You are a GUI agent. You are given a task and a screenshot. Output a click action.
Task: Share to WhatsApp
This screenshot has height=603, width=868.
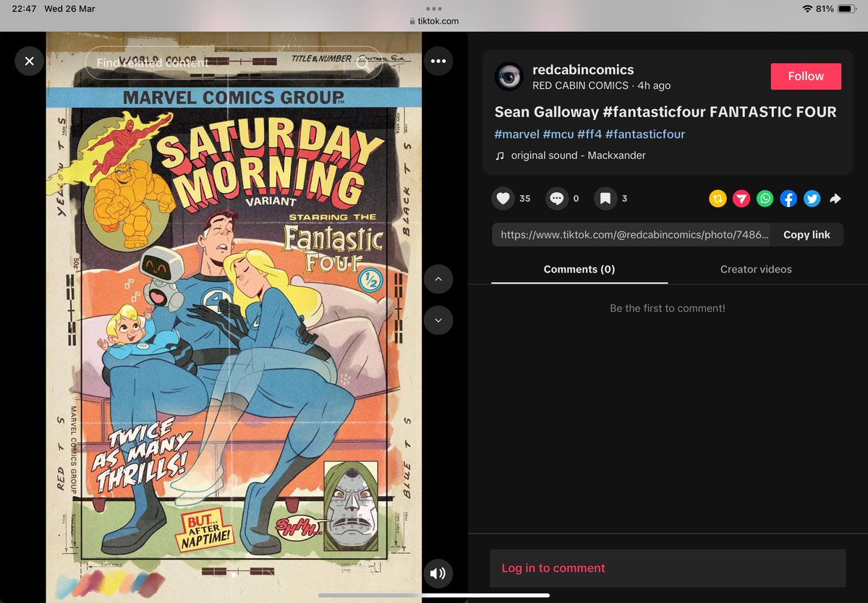pos(765,199)
